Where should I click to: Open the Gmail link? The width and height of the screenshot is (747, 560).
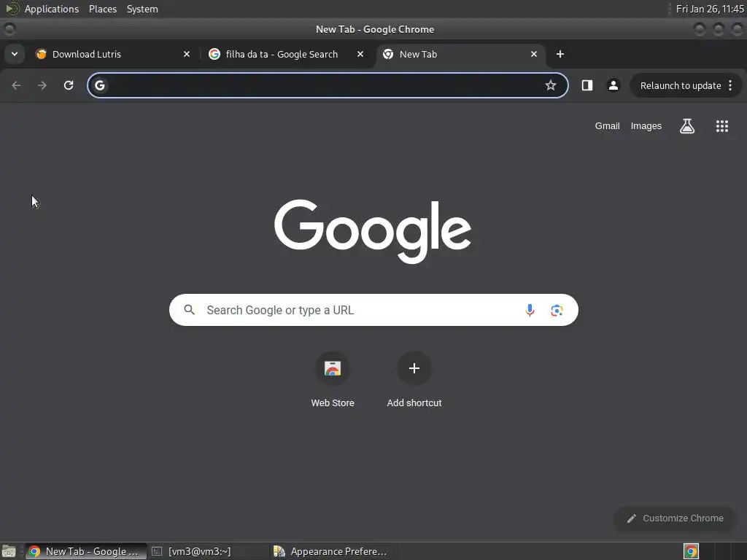click(607, 126)
